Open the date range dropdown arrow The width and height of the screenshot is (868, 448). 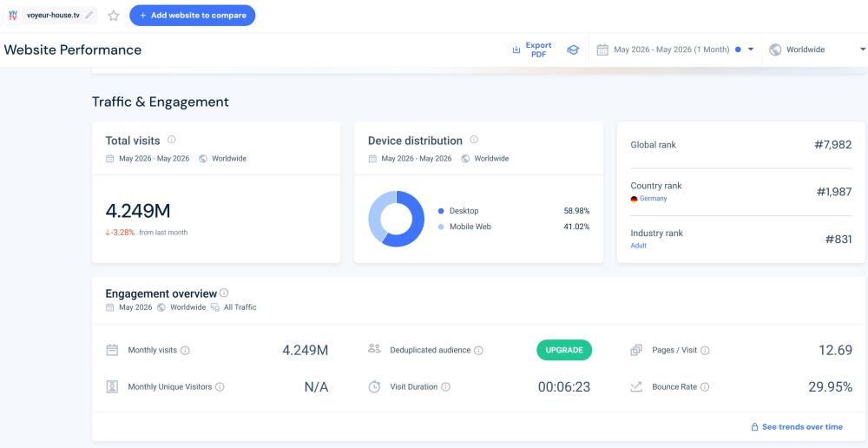point(751,49)
